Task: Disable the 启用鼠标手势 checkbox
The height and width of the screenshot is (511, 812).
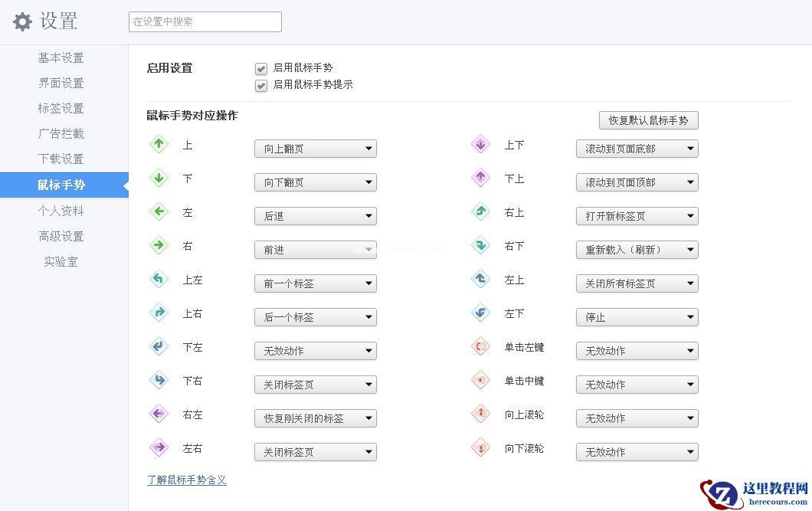Action: coord(261,67)
